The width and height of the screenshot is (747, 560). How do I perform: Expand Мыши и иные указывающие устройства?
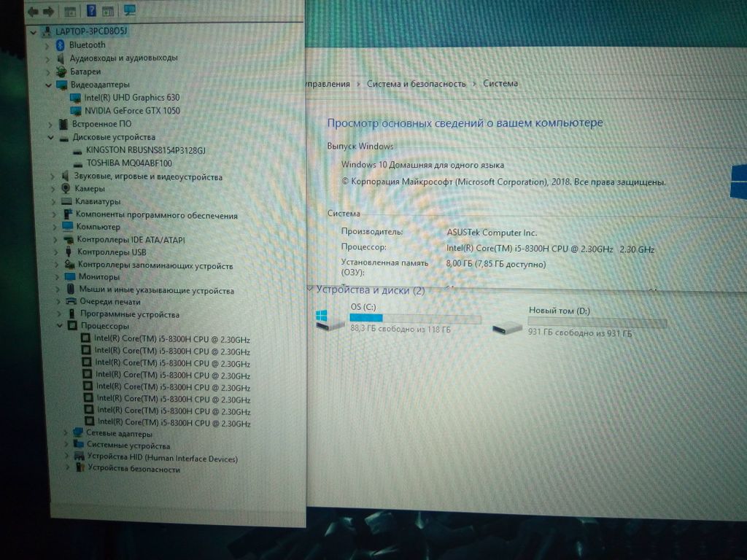[58, 289]
